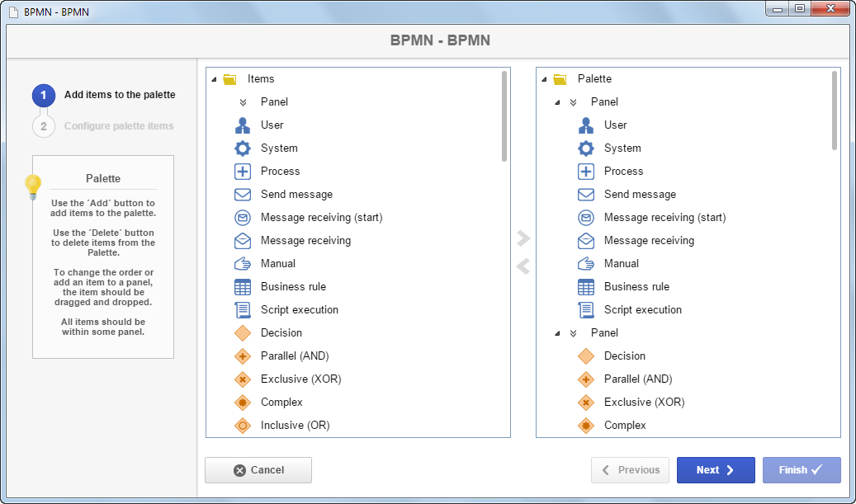Select the Business rule icon in Palette tree

pos(586,286)
